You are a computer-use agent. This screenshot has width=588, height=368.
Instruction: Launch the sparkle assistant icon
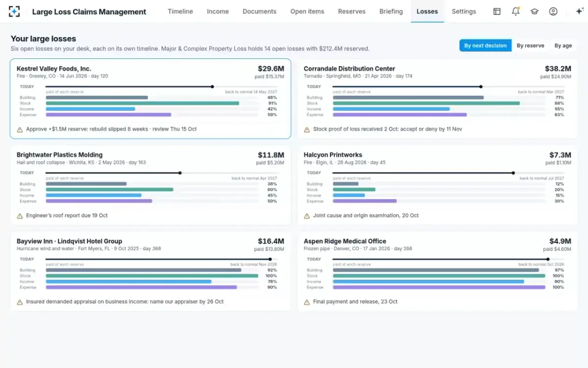(x=580, y=11)
